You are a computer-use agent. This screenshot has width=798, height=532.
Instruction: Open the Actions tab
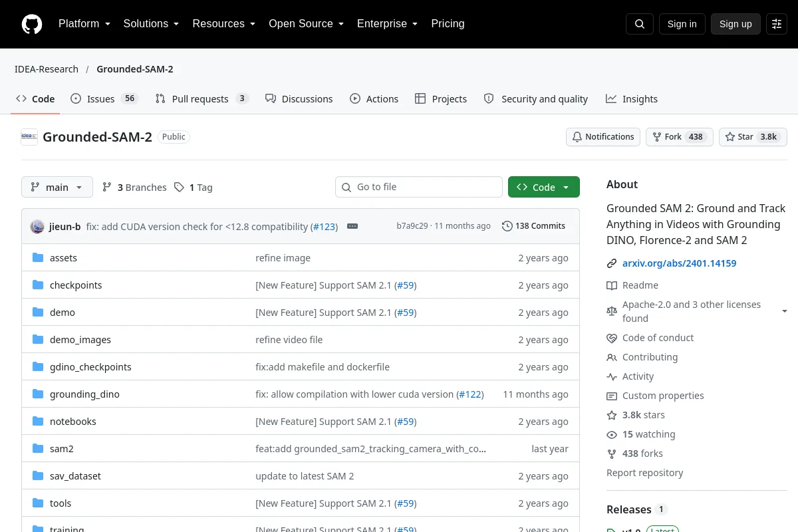click(x=374, y=98)
